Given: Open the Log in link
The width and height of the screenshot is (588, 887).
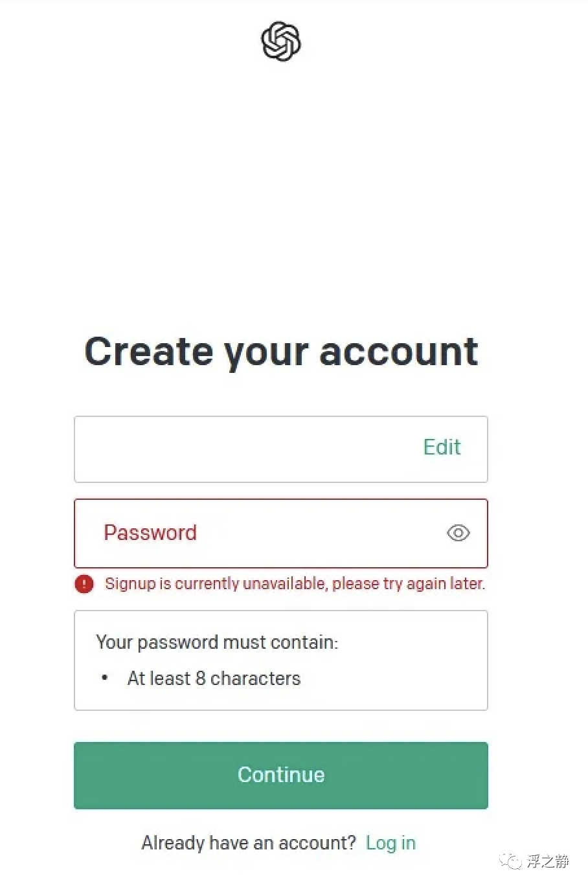Looking at the screenshot, I should click(390, 843).
